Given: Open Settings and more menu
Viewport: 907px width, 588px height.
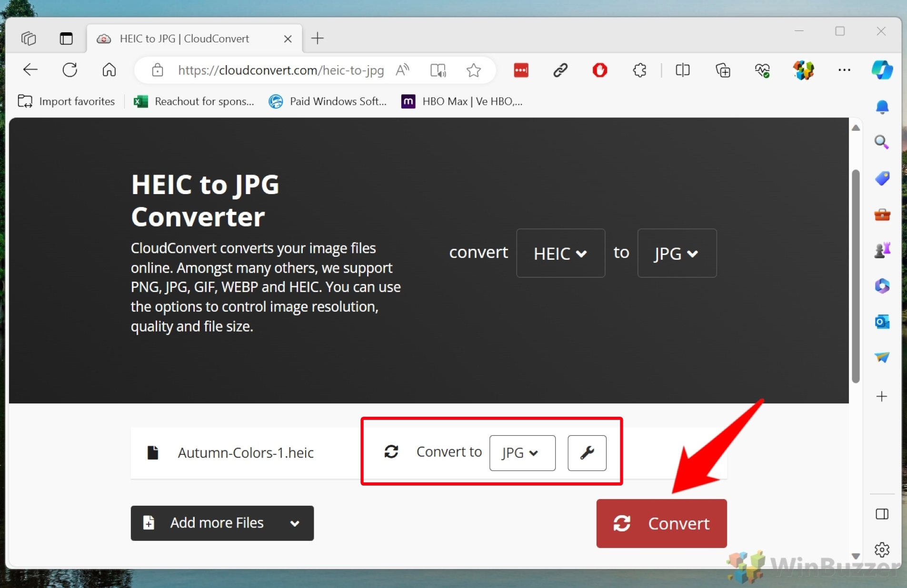Looking at the screenshot, I should (x=844, y=70).
